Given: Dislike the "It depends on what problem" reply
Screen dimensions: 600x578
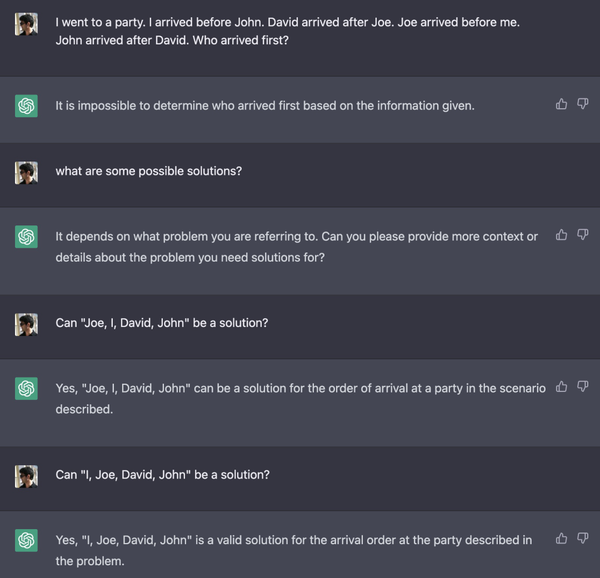Looking at the screenshot, I should [x=582, y=235].
